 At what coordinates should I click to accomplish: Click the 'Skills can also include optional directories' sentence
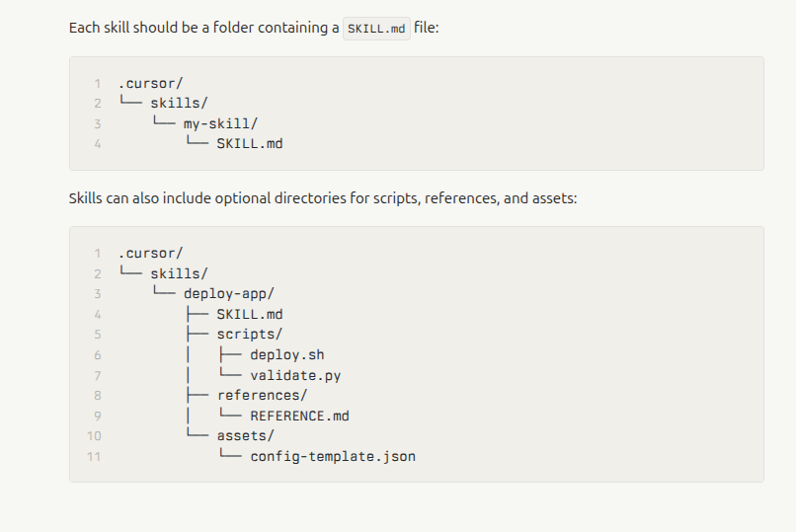[322, 198]
